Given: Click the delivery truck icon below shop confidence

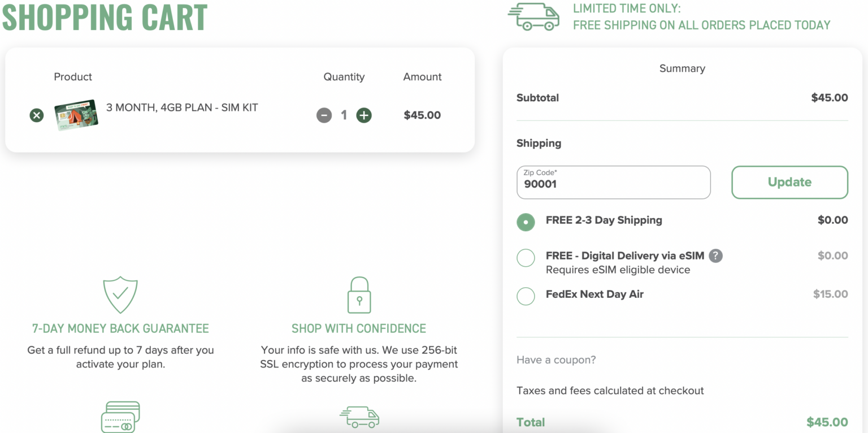Looking at the screenshot, I should 359,418.
